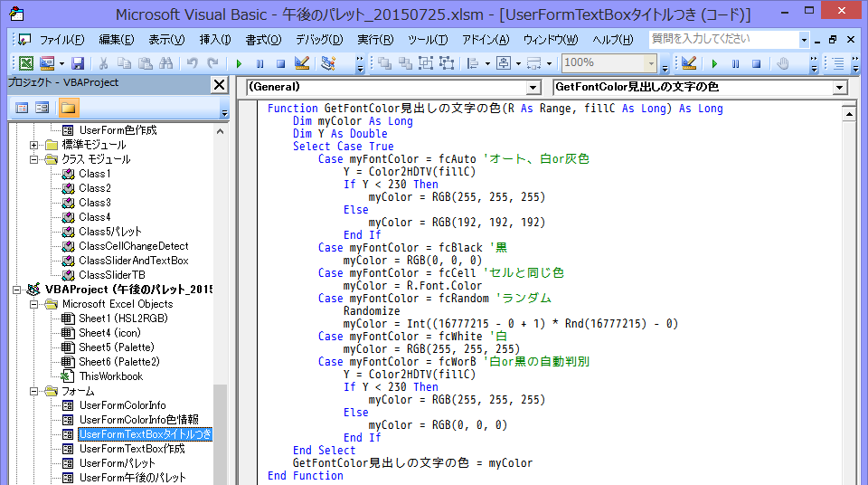868x485 pixels.
Task: Click the Cut scissors icon
Action: point(103,63)
